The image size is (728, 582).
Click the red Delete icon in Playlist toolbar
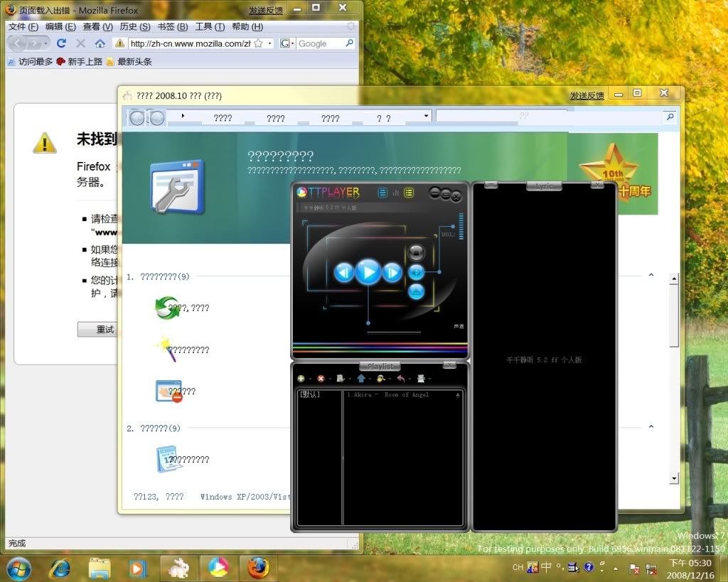pos(321,379)
